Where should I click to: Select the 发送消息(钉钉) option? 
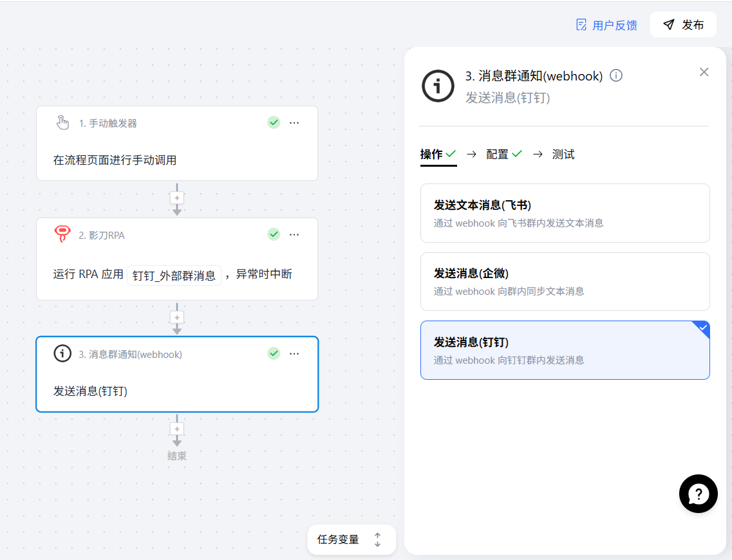[x=565, y=350]
